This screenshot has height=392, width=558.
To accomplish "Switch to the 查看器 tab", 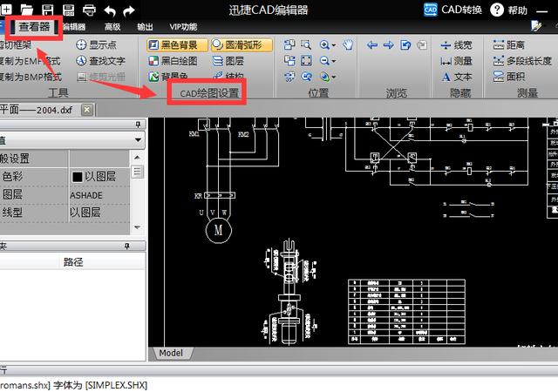I will (x=34, y=27).
